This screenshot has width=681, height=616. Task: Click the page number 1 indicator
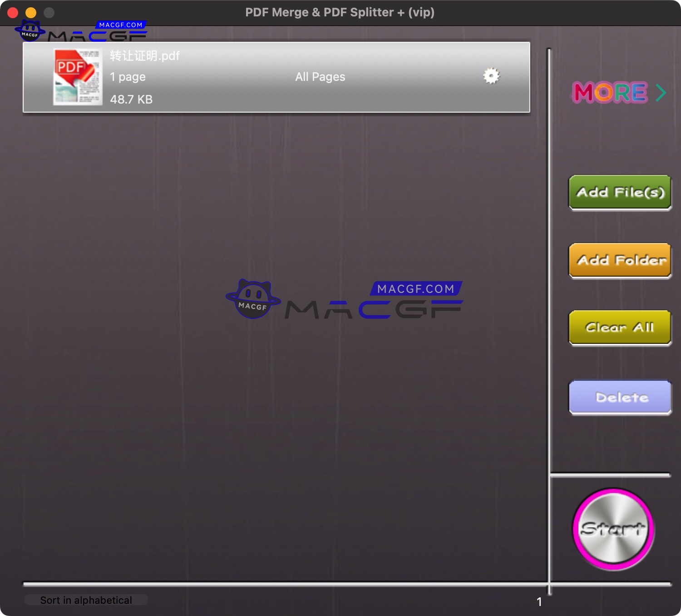click(x=540, y=601)
